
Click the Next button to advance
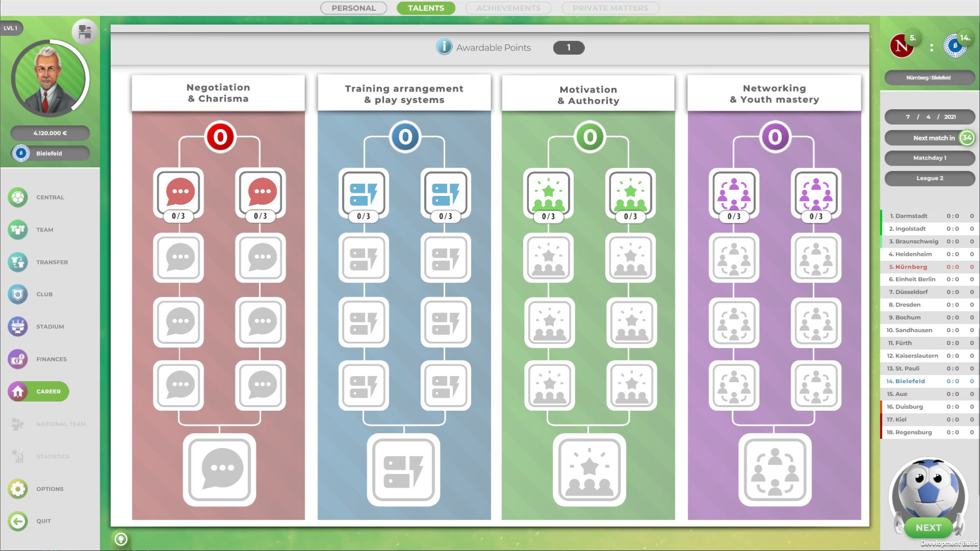tap(928, 527)
